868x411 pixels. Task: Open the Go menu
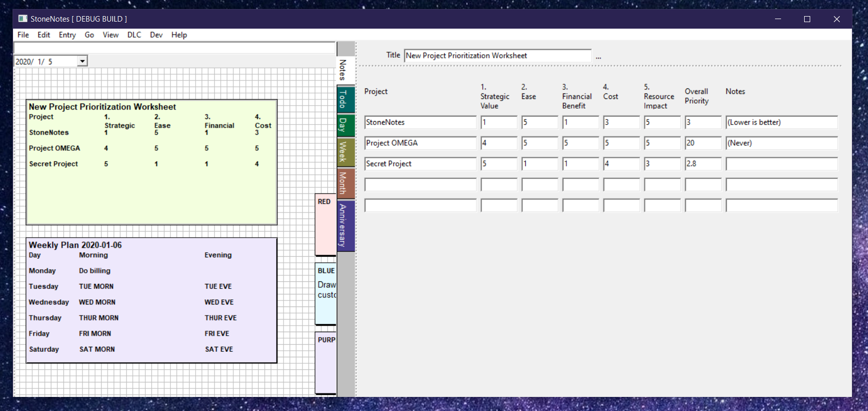pyautogui.click(x=89, y=35)
